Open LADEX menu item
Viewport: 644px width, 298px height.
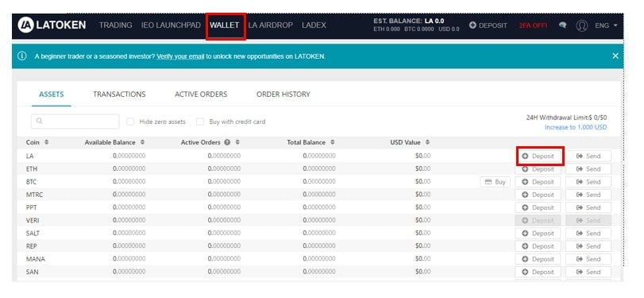click(314, 25)
